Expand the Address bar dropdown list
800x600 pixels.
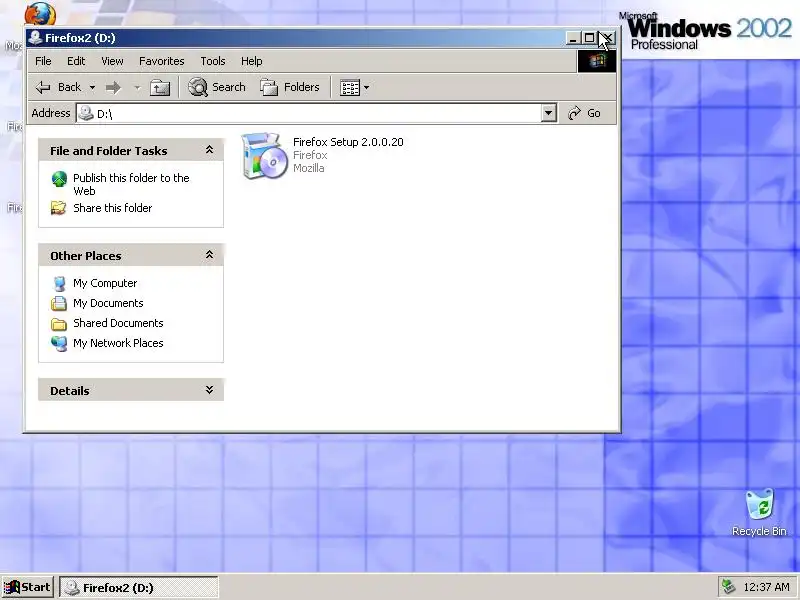tap(548, 113)
